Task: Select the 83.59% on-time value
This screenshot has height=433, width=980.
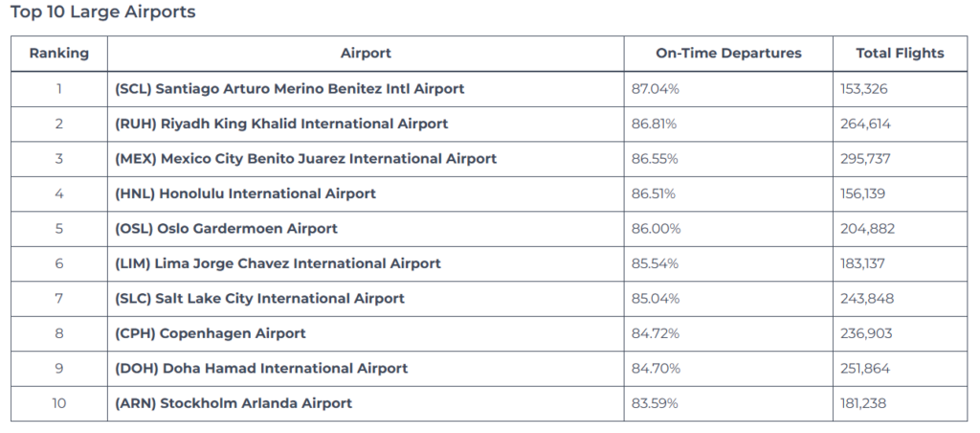Action: tap(655, 403)
